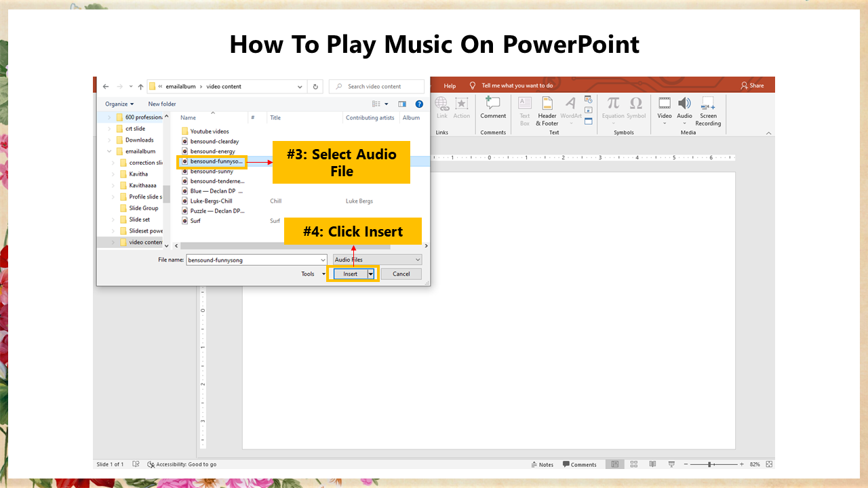Click the Accessibility: Good to go status
Viewport: 868px width, 488px height.
point(182,464)
